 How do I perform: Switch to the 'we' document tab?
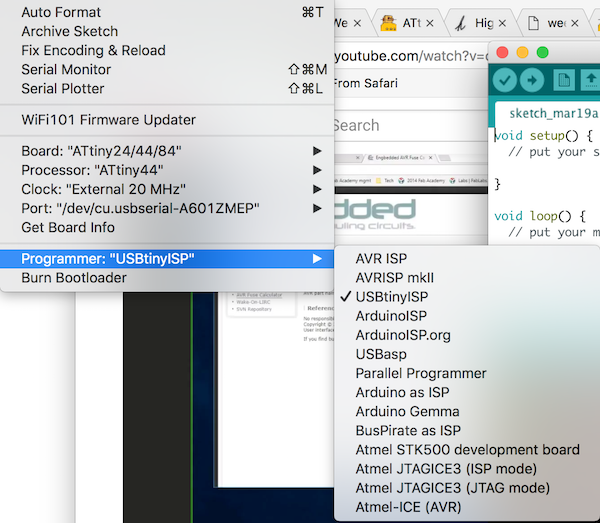pyautogui.click(x=551, y=23)
